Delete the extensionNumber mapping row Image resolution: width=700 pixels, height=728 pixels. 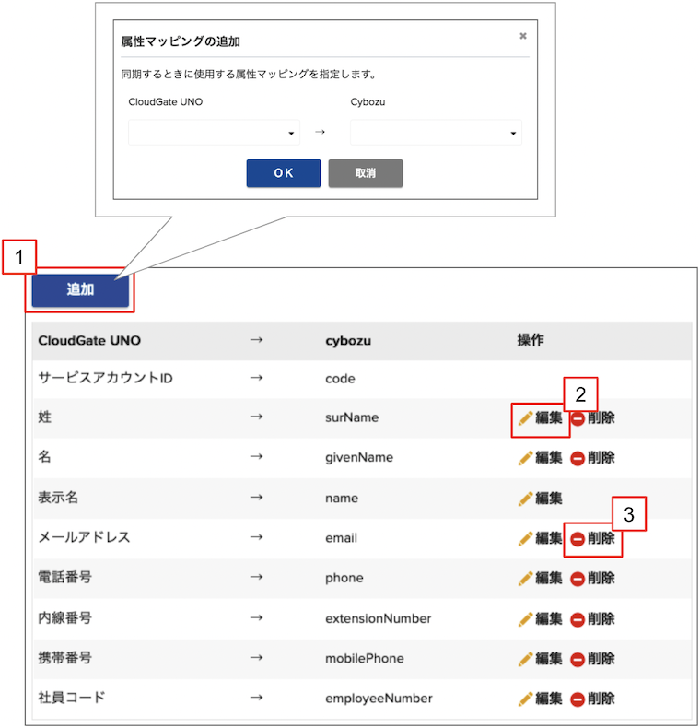click(592, 618)
